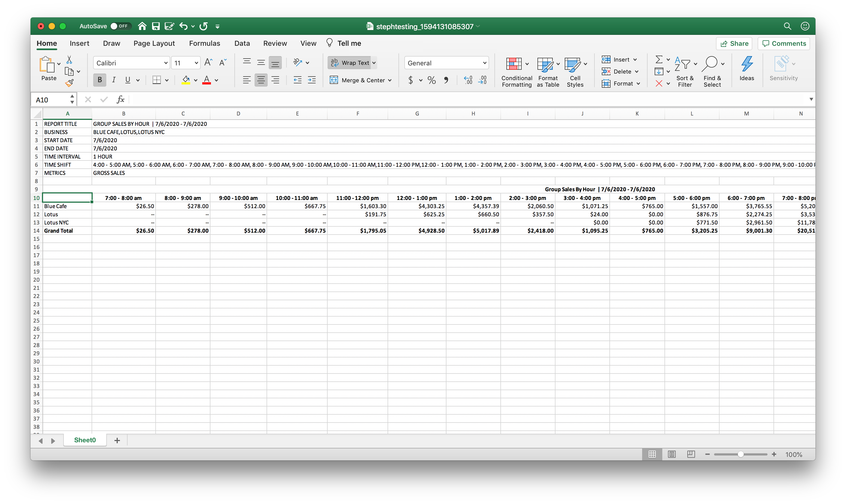Click the Share button
Image resolution: width=846 pixels, height=504 pixels.
click(x=734, y=44)
